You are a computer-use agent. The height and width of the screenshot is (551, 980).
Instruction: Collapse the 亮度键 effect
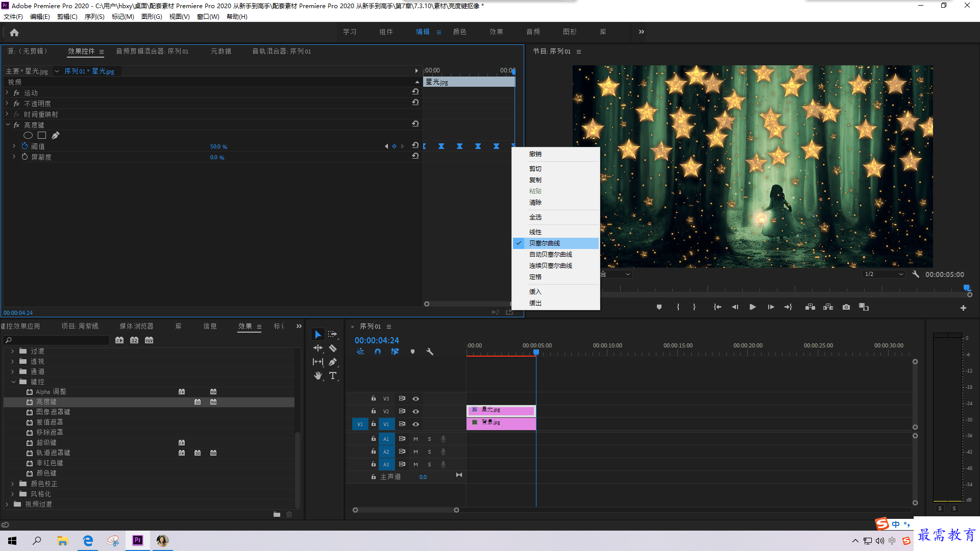(7, 124)
